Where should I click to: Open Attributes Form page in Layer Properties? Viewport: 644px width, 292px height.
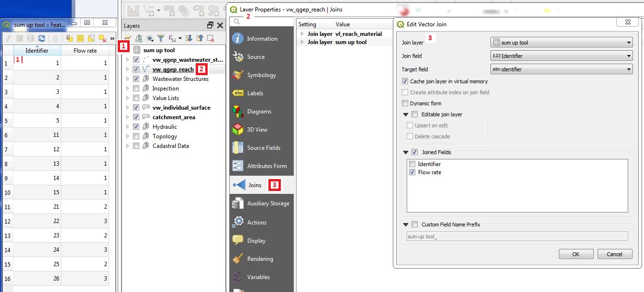[262, 166]
